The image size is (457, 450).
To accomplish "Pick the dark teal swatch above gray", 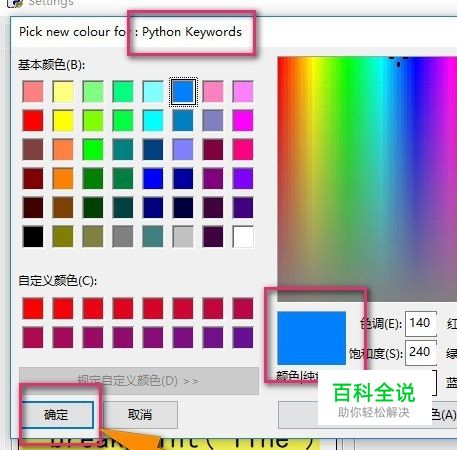I will pos(123,207).
